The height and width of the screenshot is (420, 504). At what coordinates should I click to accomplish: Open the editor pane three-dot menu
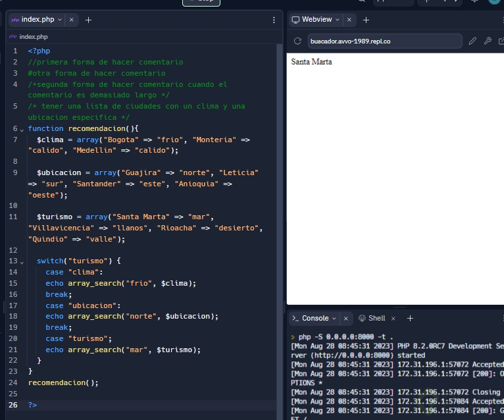pyautogui.click(x=274, y=20)
